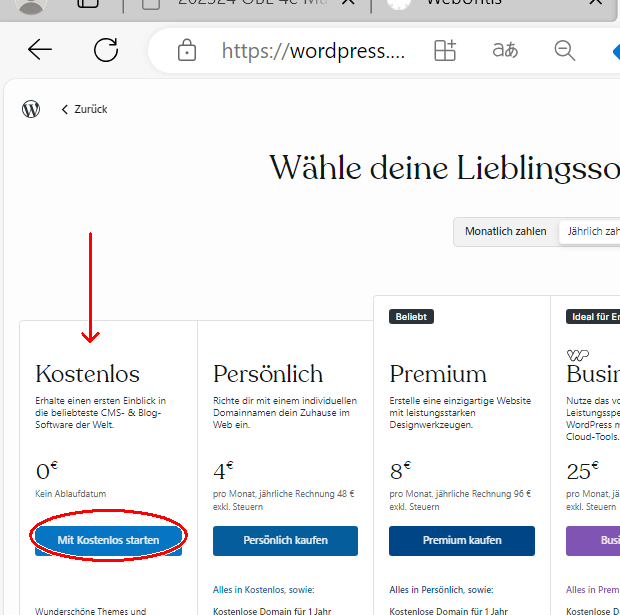Select Monatlich zahlen billing option
The image size is (620, 615).
[505, 231]
